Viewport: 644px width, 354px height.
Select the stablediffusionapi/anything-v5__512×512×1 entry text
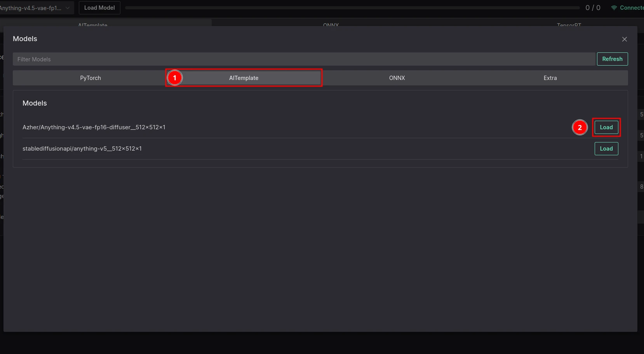pos(82,149)
